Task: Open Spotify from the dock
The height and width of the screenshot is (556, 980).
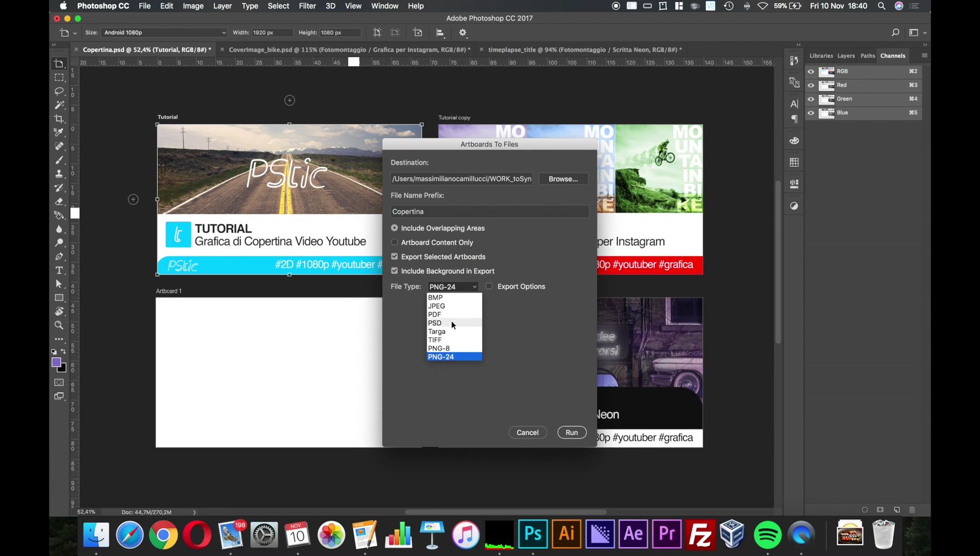Action: (767, 534)
